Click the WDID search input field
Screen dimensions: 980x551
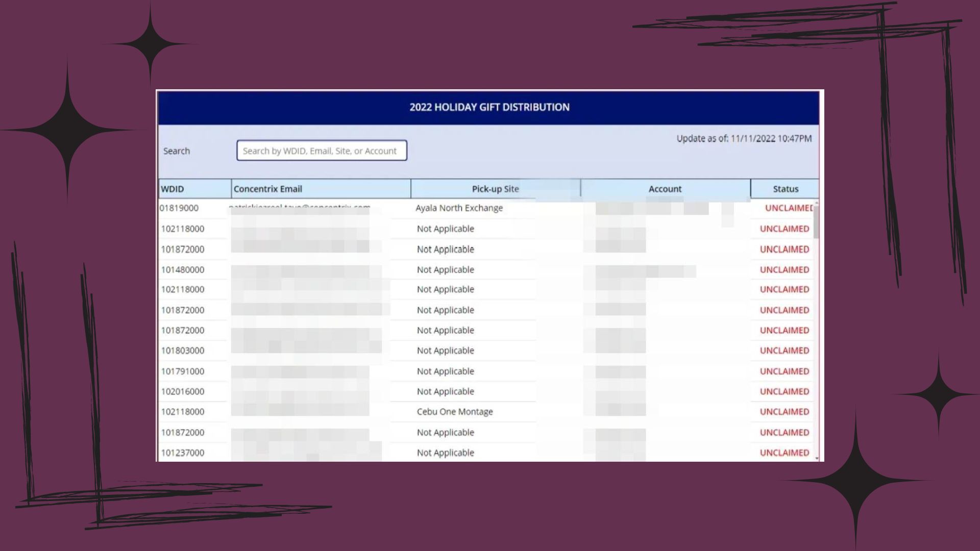pos(322,151)
